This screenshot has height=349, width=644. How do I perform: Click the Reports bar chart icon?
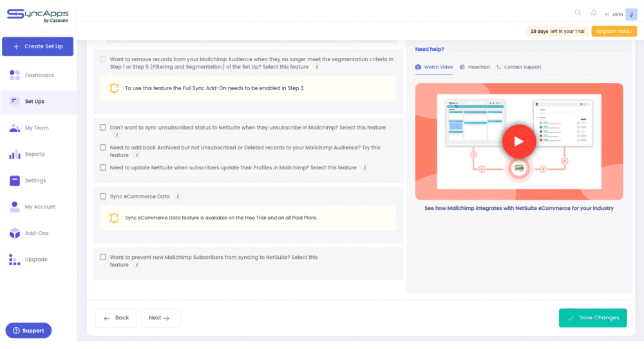click(15, 154)
